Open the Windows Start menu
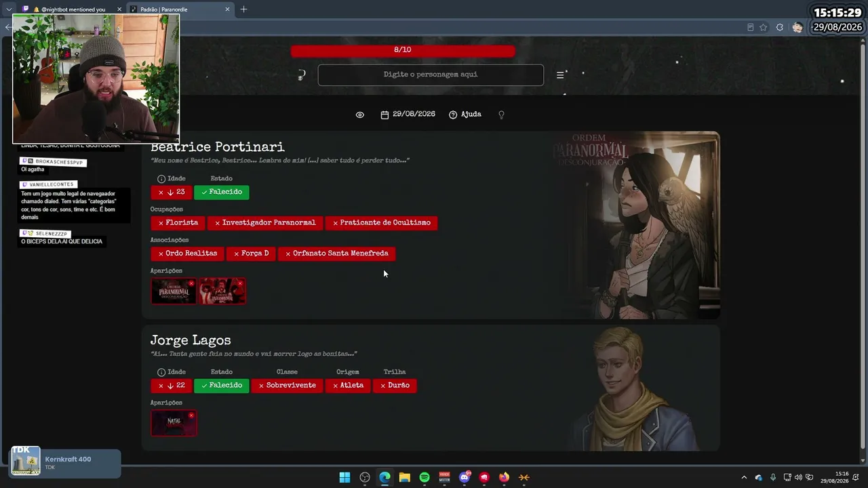The width and height of the screenshot is (868, 488). 344,477
